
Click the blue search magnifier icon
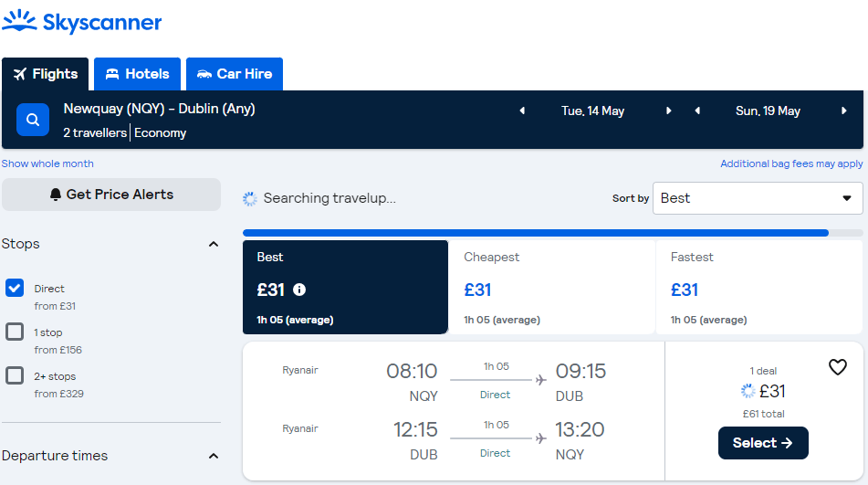click(x=33, y=120)
